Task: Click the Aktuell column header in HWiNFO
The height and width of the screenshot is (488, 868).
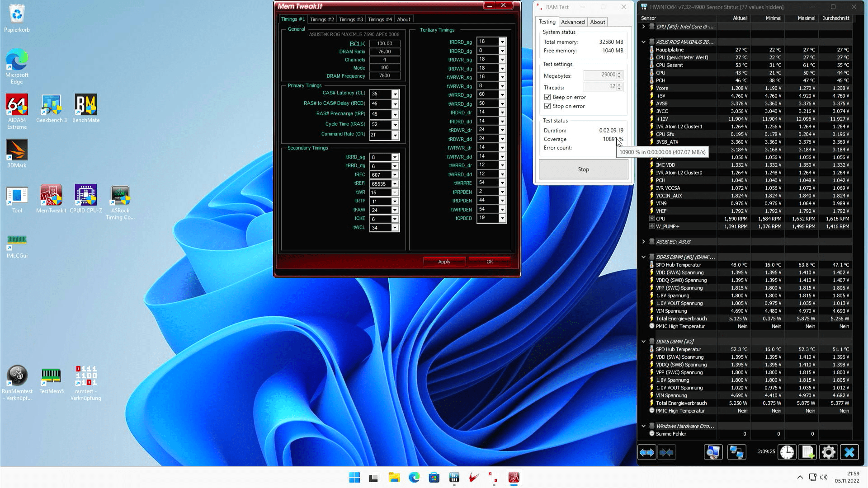Action: tap(734, 18)
